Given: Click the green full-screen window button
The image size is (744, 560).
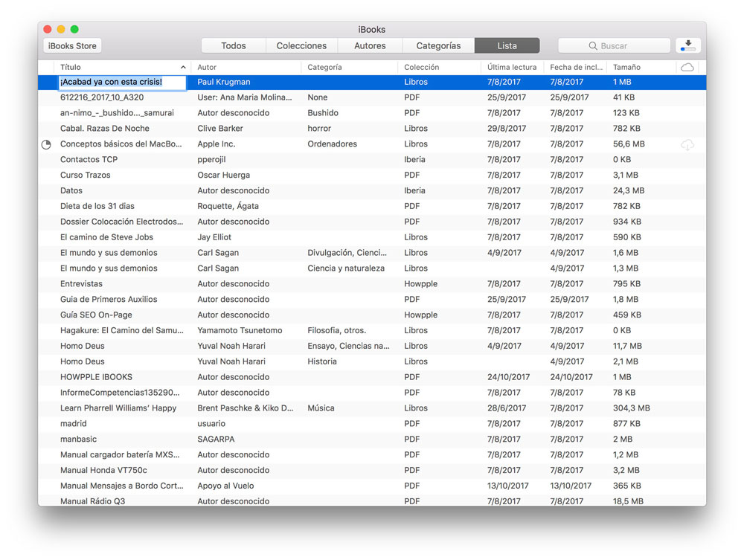Looking at the screenshot, I should pyautogui.click(x=74, y=29).
